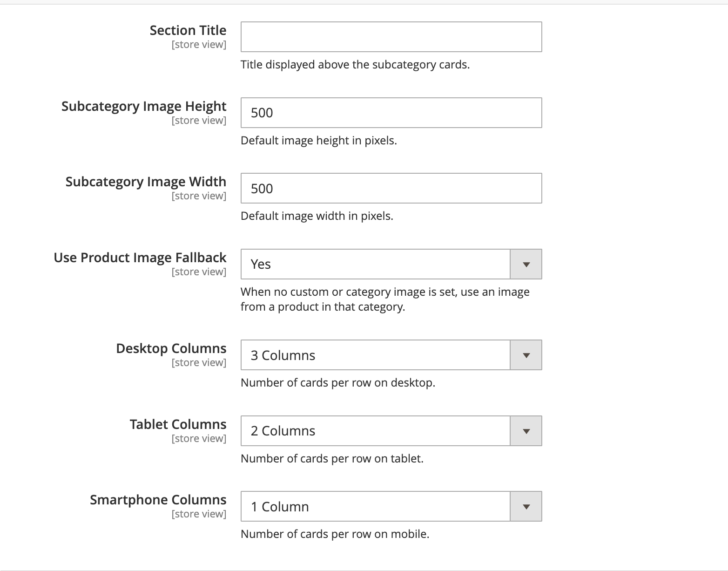Click the Subcategory Image Width value field
Screen dimensions: 728x571
point(391,188)
